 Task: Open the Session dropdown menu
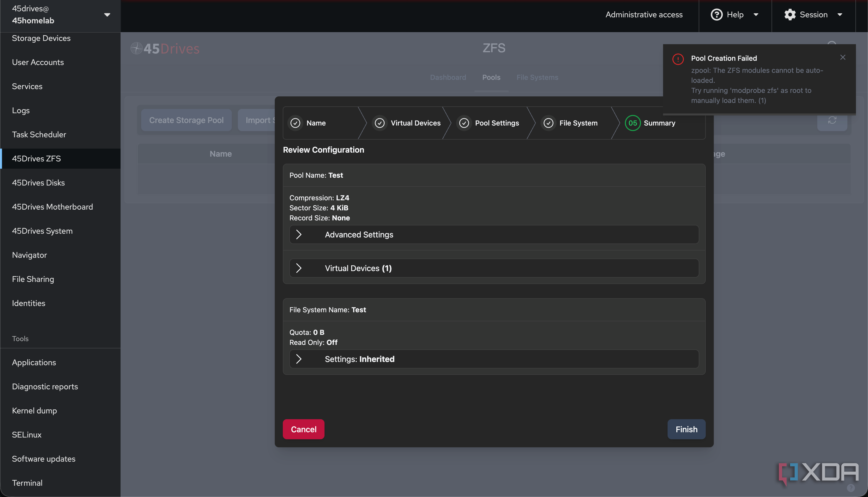813,15
